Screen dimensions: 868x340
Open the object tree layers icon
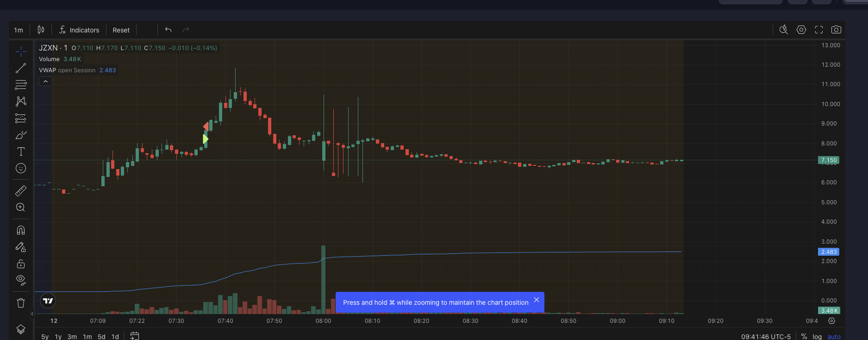(x=21, y=329)
